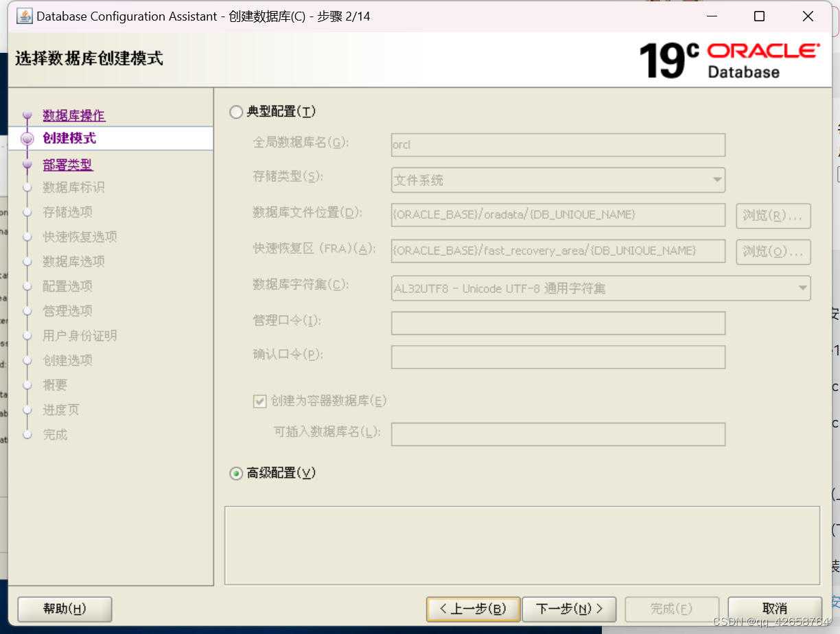Viewport: 840px width, 634px height.
Task: Select the 创建模式 step in sidebar
Action: point(69,138)
